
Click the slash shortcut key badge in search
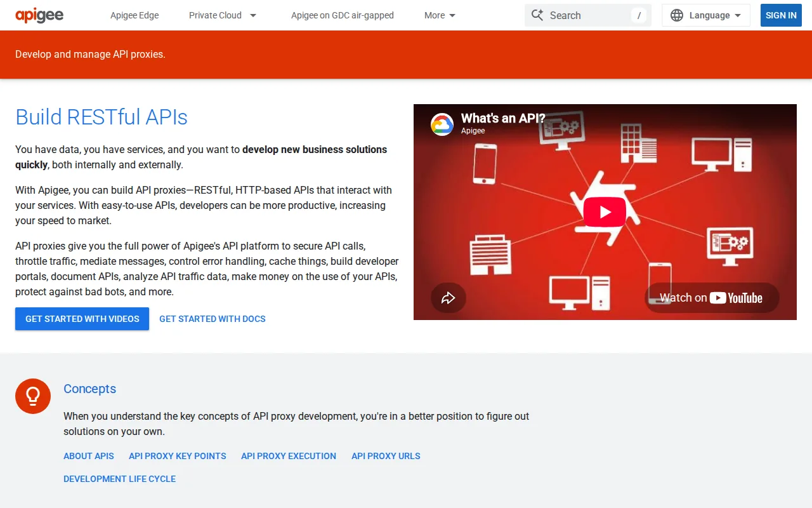(639, 16)
